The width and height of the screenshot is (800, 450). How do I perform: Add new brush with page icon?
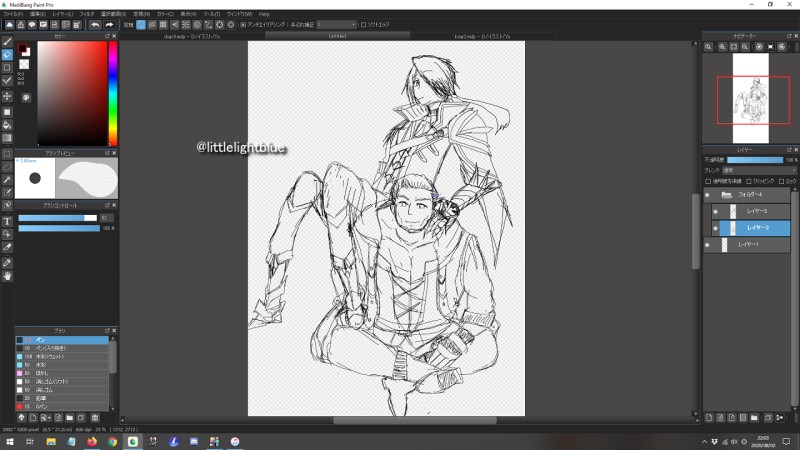(x=33, y=418)
